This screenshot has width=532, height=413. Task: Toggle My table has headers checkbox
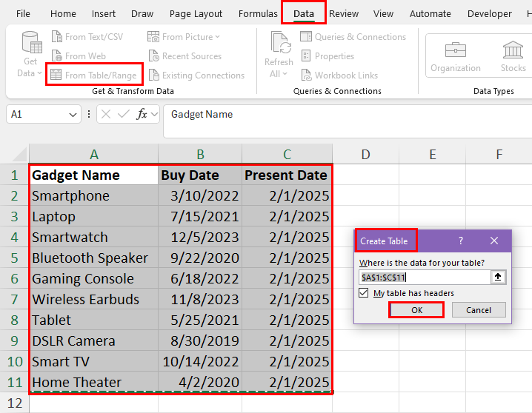363,292
